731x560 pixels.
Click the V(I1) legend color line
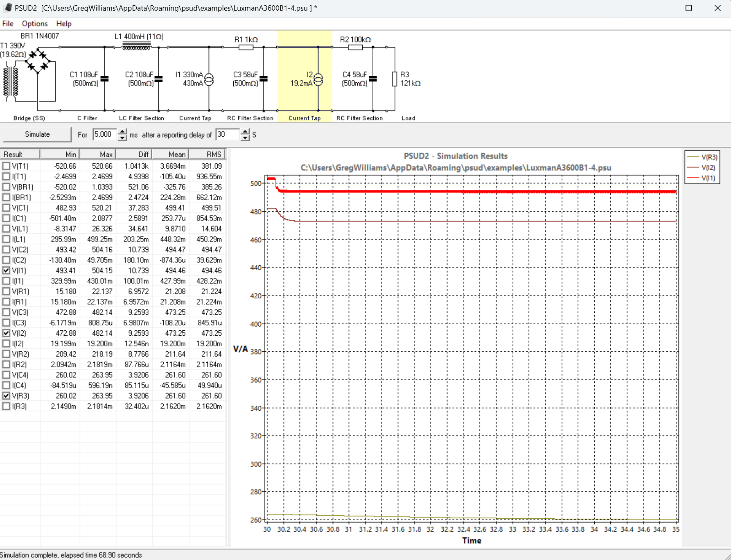(693, 178)
